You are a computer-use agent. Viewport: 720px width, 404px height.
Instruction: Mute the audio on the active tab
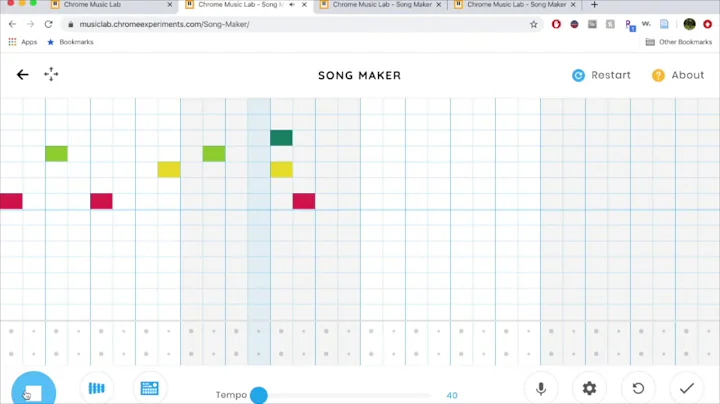tap(292, 5)
